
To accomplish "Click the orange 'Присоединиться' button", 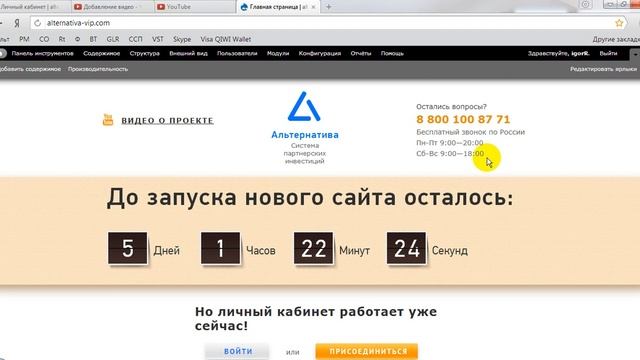I will point(367,351).
